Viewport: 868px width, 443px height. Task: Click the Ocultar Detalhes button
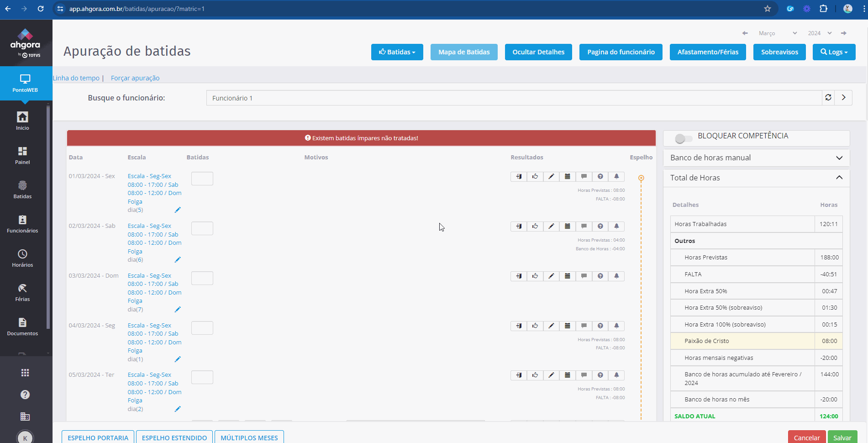(x=538, y=52)
